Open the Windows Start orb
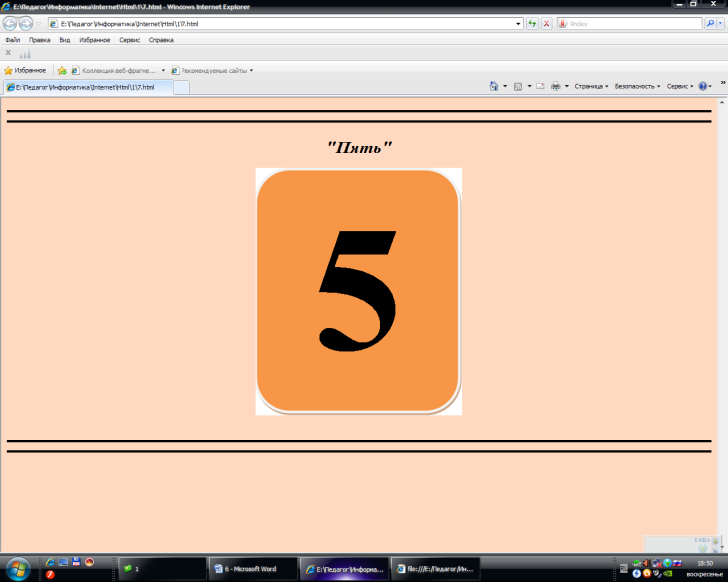This screenshot has width=728, height=582. point(18,568)
